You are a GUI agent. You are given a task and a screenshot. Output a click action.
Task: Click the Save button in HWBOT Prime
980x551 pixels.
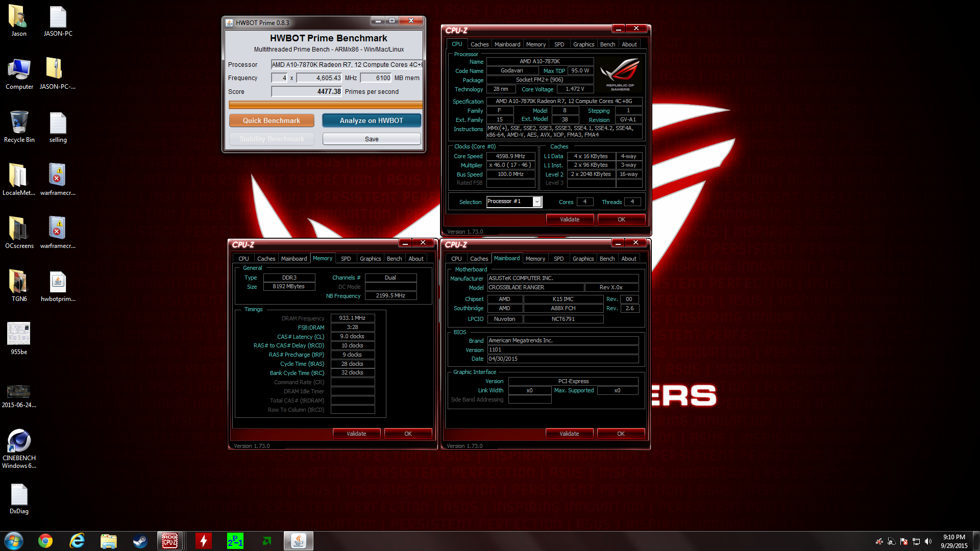pos(372,139)
